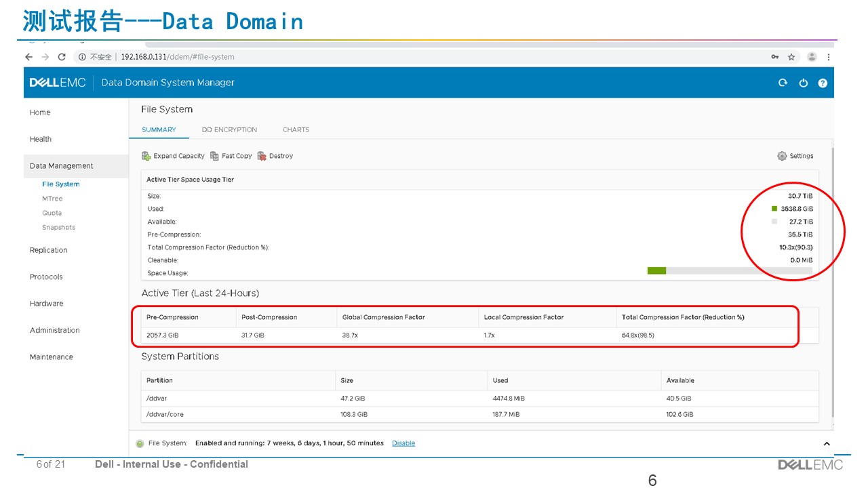The height and width of the screenshot is (488, 868).
Task: Click the Expand Capacity button label
Action: (179, 156)
